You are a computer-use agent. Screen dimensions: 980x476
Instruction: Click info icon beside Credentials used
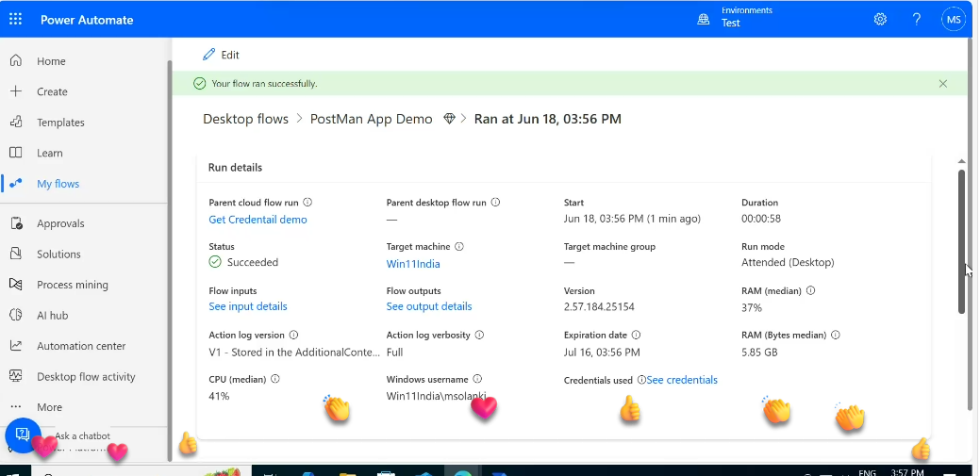641,380
